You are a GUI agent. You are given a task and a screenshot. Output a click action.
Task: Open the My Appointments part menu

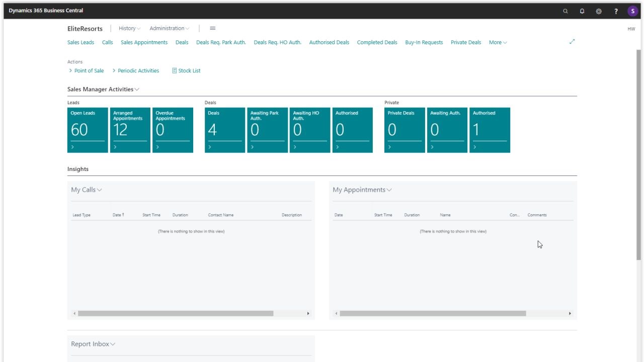[362, 190]
